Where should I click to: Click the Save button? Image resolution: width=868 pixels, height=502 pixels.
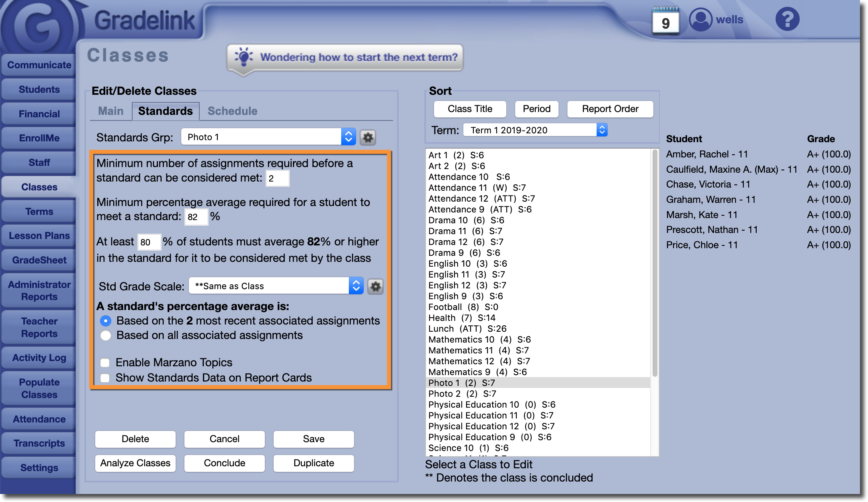(313, 439)
